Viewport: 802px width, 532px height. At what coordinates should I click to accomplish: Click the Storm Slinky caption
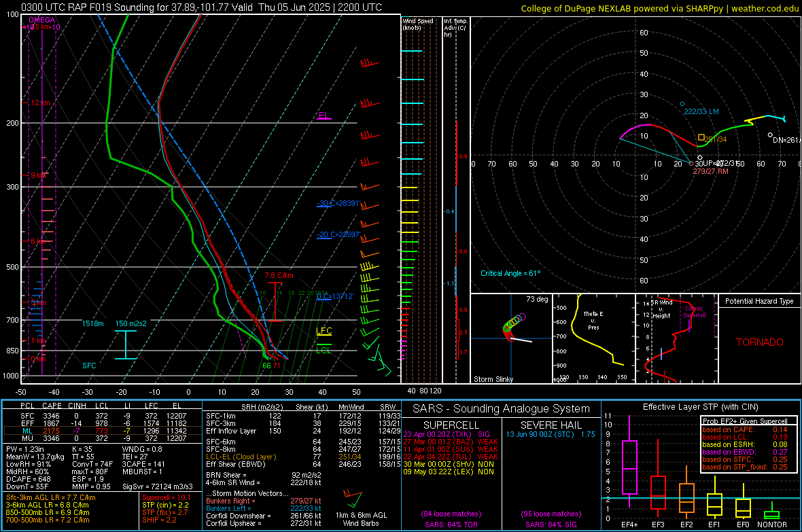click(493, 379)
